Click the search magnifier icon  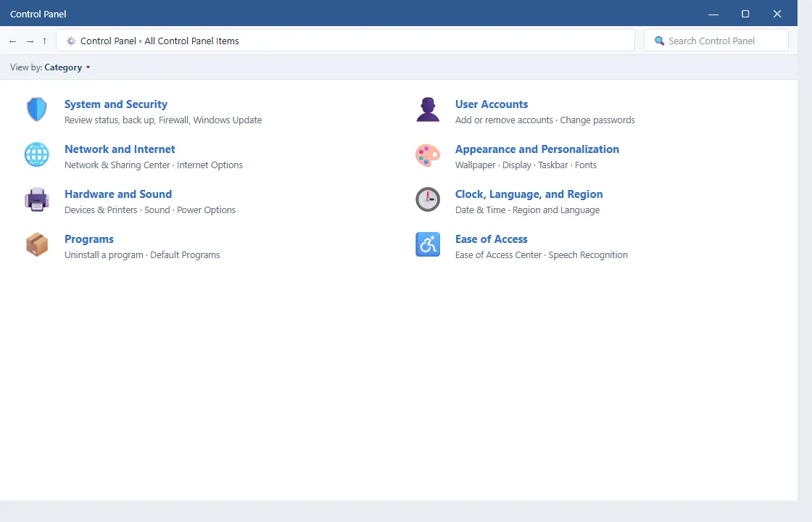659,41
